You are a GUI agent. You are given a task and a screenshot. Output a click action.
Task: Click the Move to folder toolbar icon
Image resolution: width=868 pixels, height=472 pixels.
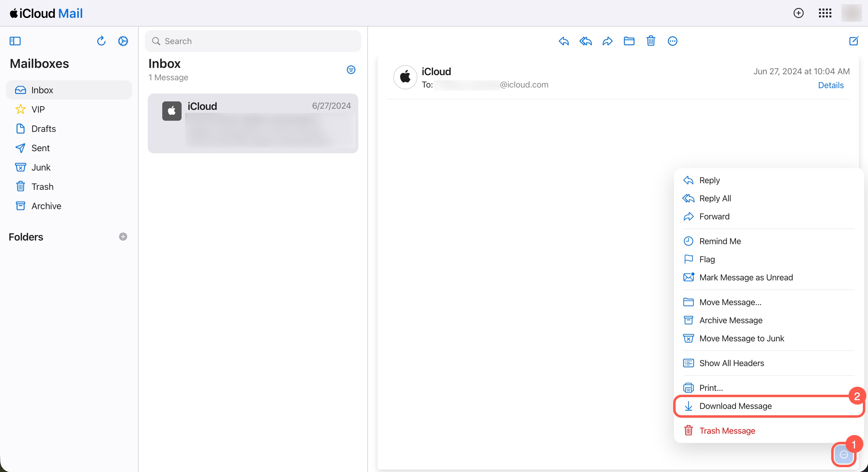[x=629, y=41]
